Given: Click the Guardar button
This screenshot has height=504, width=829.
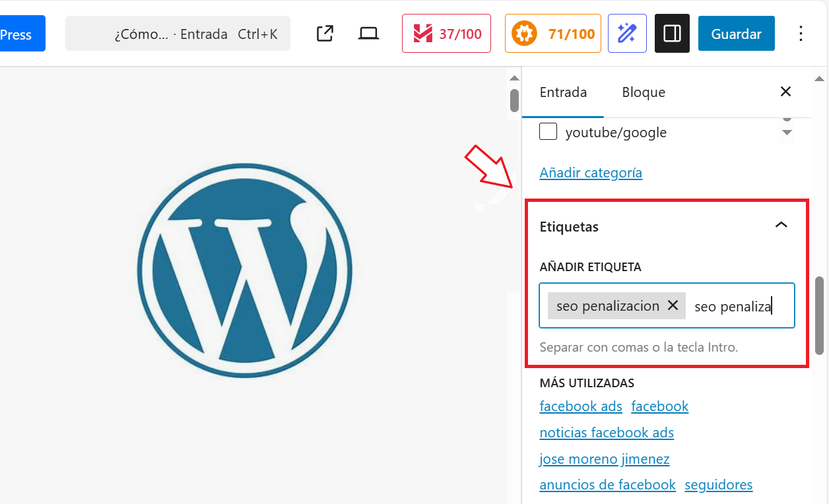Looking at the screenshot, I should pyautogui.click(x=737, y=34).
